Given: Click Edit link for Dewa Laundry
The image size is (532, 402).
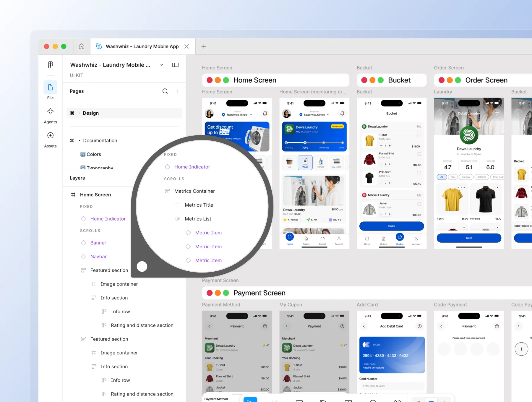Looking at the screenshot, I should pyautogui.click(x=419, y=127).
